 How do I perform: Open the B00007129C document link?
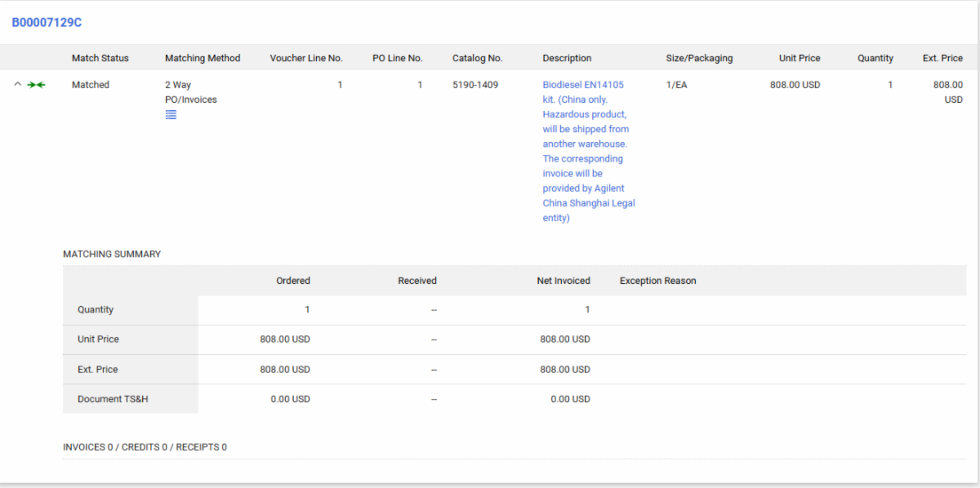click(x=45, y=23)
